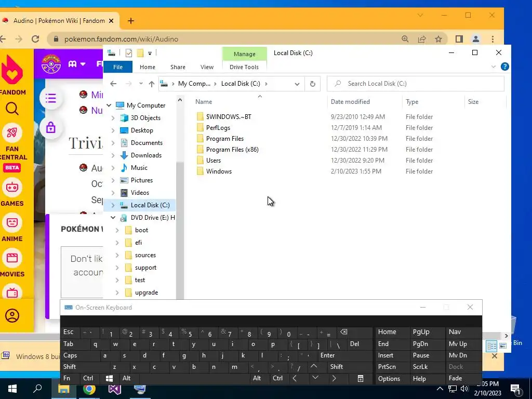This screenshot has height=399, width=532.
Task: Sort files by the Type column
Action: coord(433,102)
